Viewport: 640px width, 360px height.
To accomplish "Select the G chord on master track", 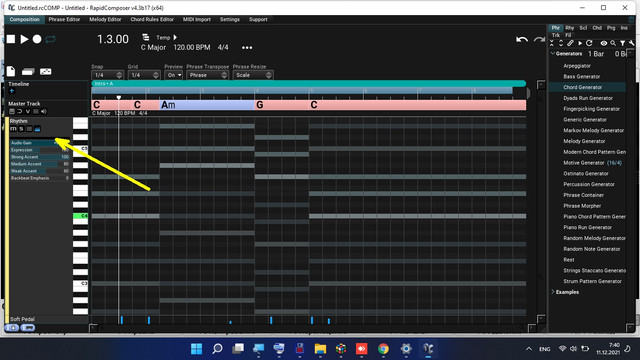I will tap(282, 105).
